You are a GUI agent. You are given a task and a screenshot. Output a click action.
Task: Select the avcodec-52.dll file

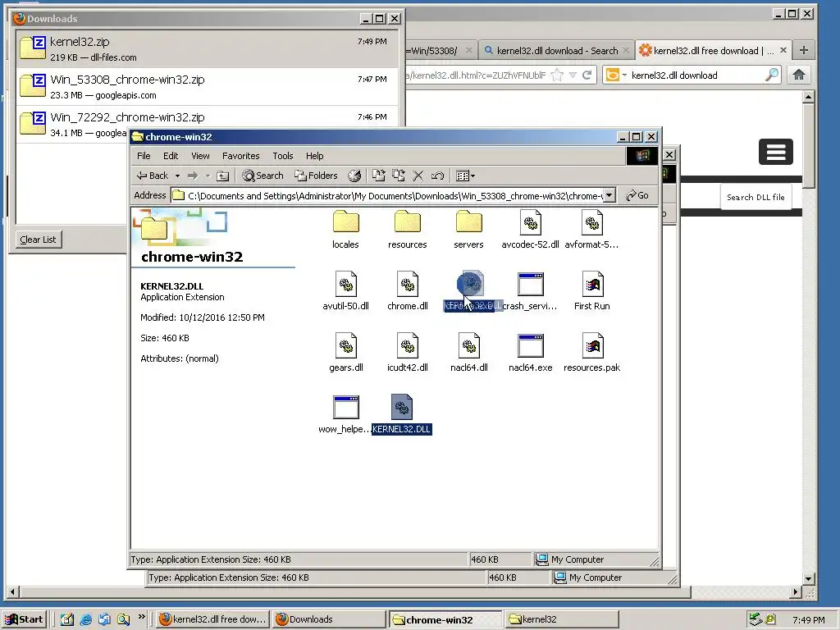point(531,230)
